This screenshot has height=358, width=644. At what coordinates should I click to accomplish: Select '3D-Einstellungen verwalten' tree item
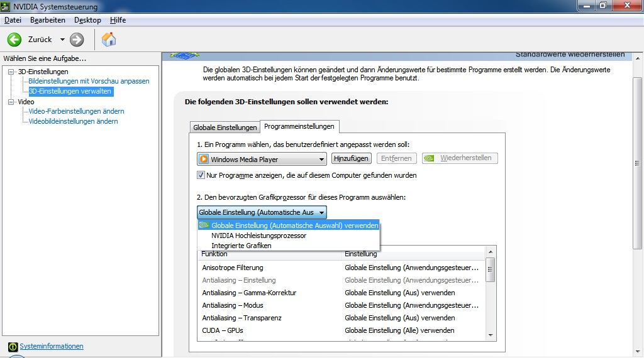click(x=70, y=91)
